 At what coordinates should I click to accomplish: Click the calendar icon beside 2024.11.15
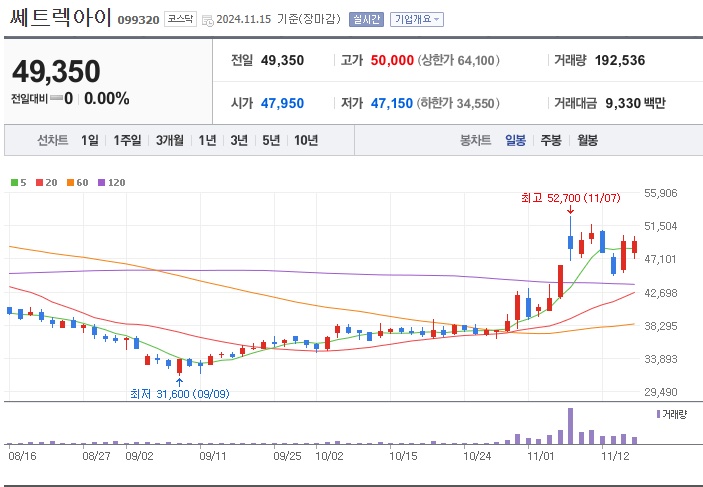208,20
